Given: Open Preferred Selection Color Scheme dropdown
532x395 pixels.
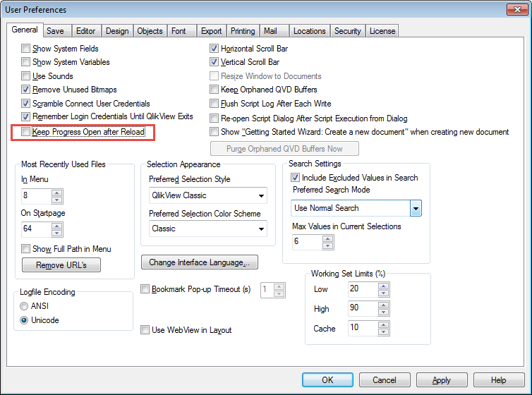Looking at the screenshot, I should tap(207, 229).
